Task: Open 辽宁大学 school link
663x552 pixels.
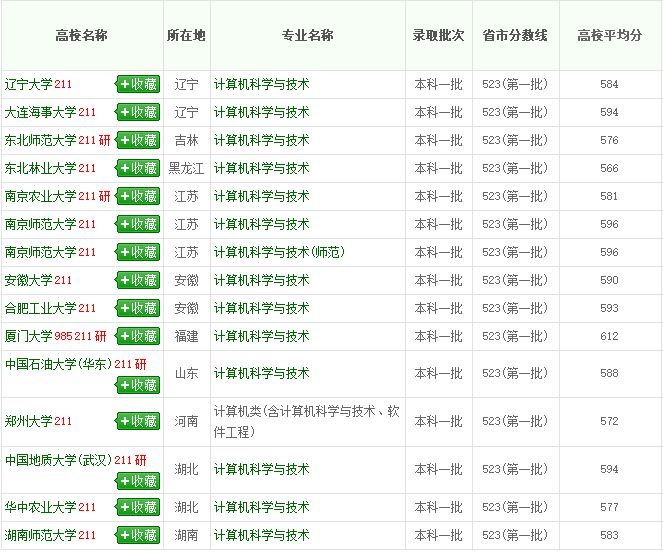Action: pyautogui.click(x=28, y=84)
